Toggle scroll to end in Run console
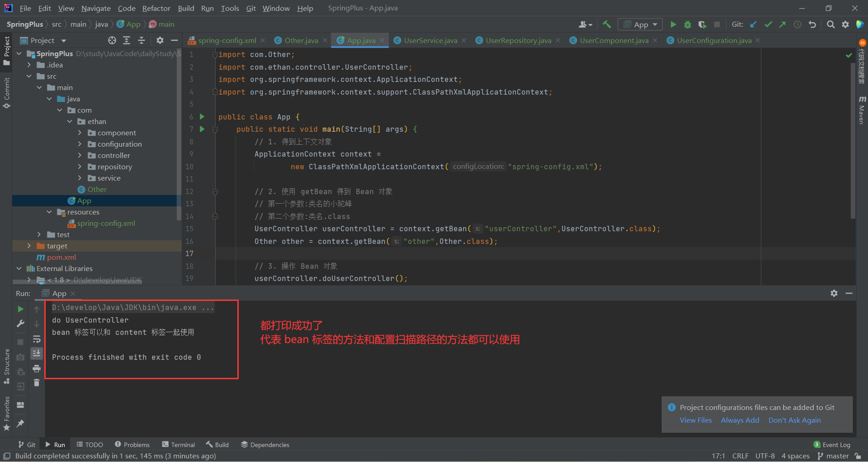Viewport: 868px width, 462px height. [37, 353]
